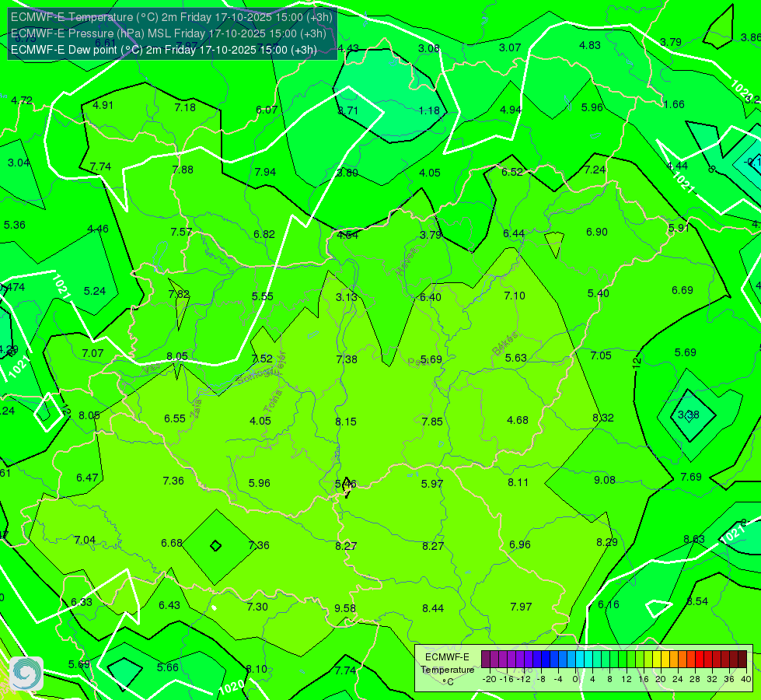Click the grid value 7.88
Screen dimensions: 761x700
click(183, 170)
